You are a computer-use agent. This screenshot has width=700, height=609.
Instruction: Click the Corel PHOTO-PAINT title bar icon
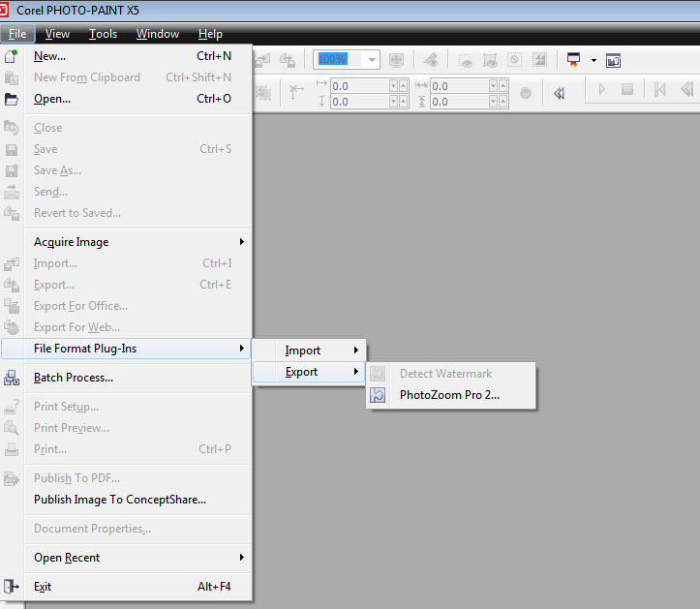(x=4, y=10)
